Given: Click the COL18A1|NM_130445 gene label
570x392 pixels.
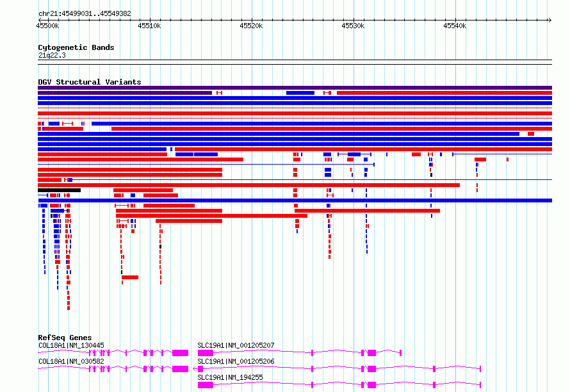Looking at the screenshot, I should 71,345.
